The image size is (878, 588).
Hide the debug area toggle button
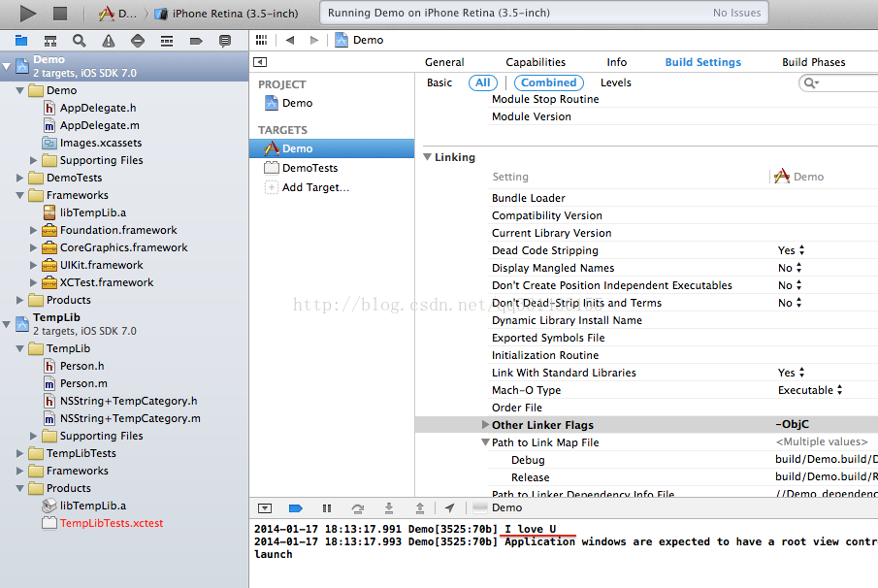(265, 507)
